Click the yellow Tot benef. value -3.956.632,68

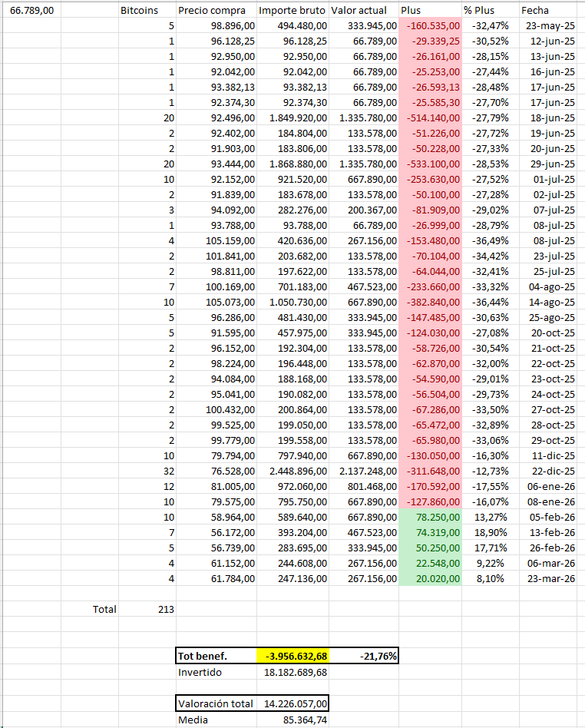pos(293,656)
